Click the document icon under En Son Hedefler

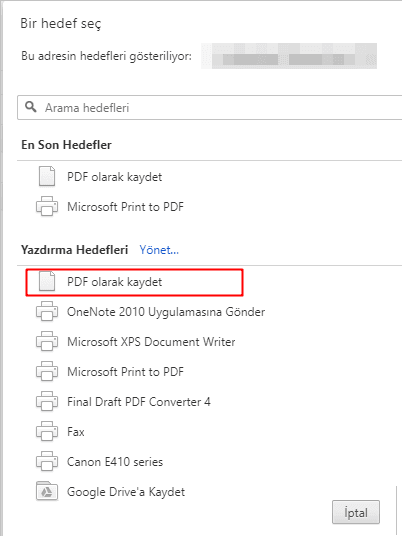coord(47,176)
